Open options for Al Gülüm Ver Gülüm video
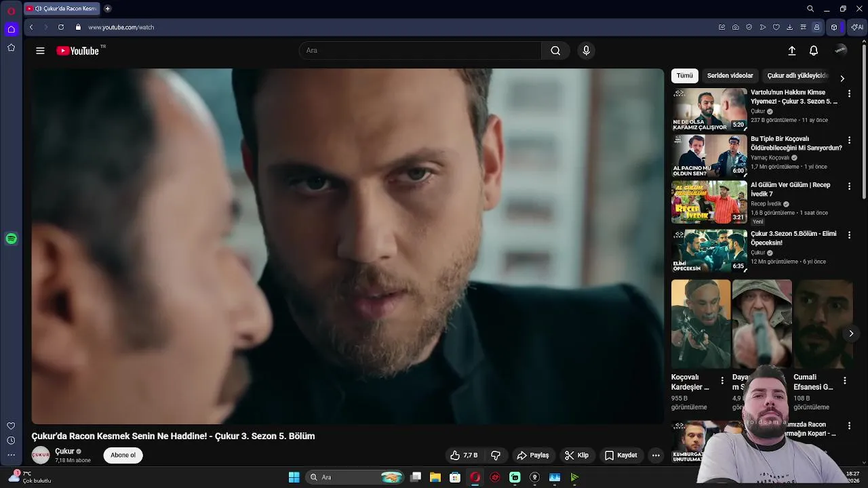This screenshot has width=868, height=488. [x=849, y=186]
